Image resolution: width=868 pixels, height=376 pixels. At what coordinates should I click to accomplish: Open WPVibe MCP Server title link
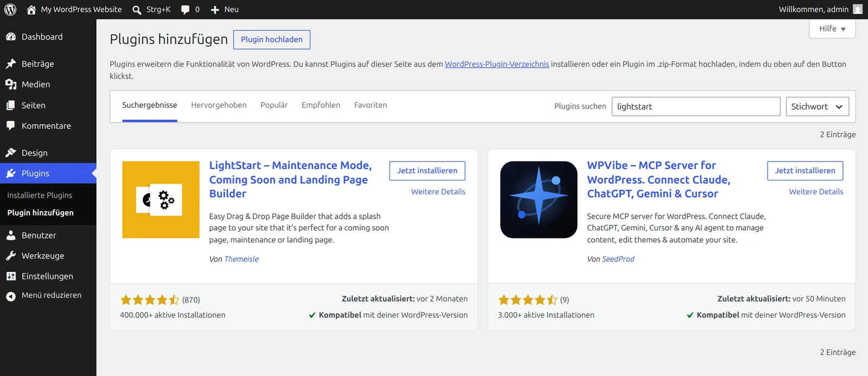coord(659,179)
